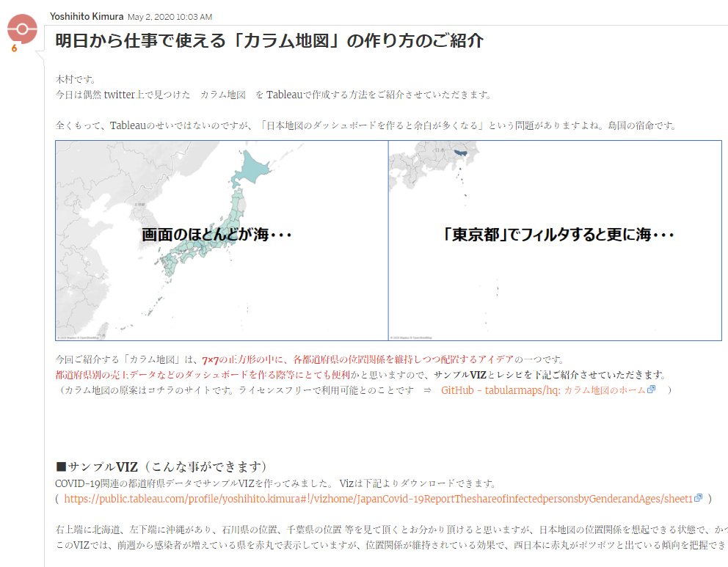Click the line starting 右上端に北海道
The image size is (728, 567).
point(391,530)
